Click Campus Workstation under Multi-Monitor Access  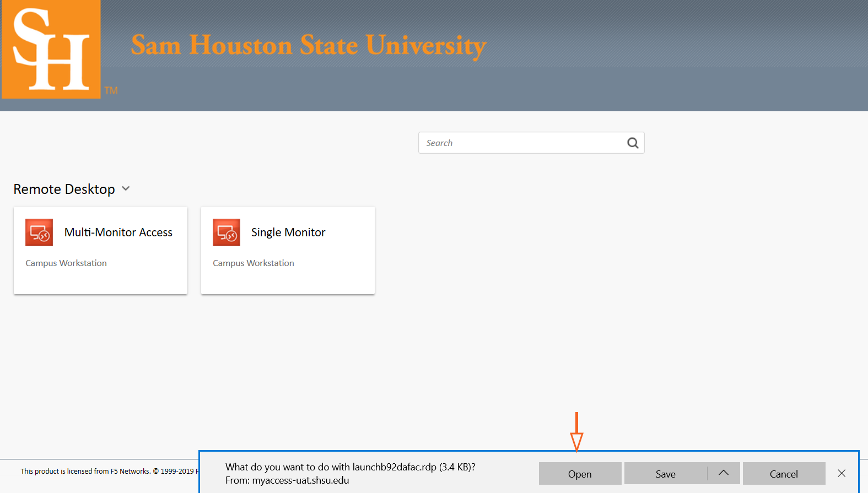point(66,263)
